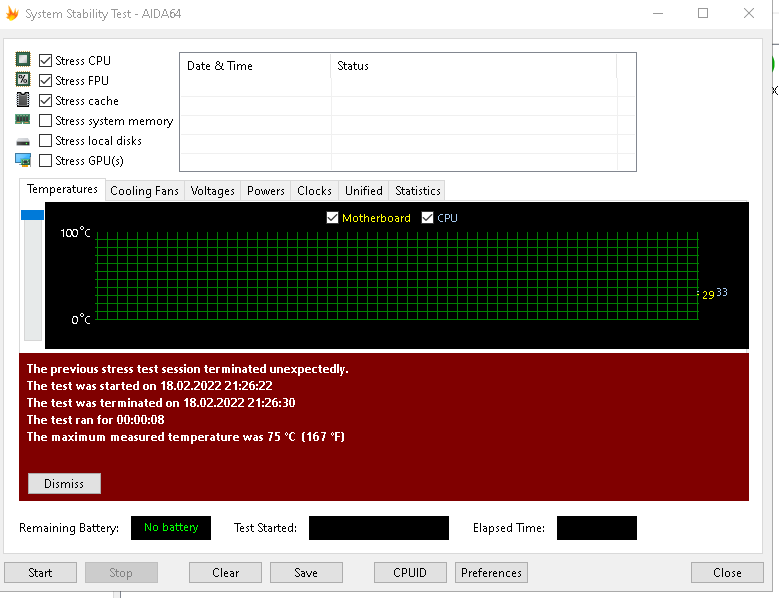Click the cache chip icon beside Stress cache

(23, 100)
